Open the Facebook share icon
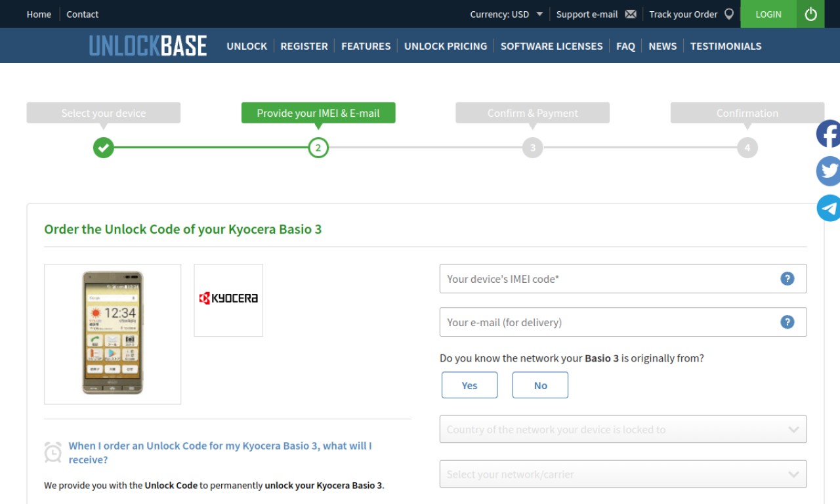Viewport: 840px width, 504px height. click(828, 134)
